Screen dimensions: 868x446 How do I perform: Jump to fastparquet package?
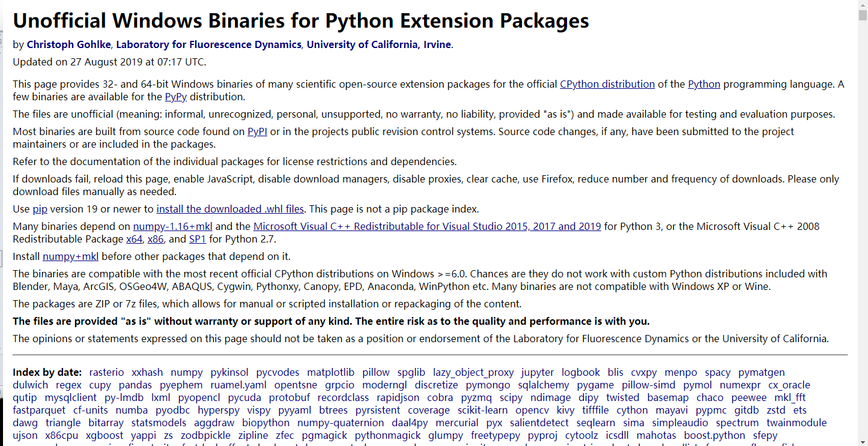(39, 410)
